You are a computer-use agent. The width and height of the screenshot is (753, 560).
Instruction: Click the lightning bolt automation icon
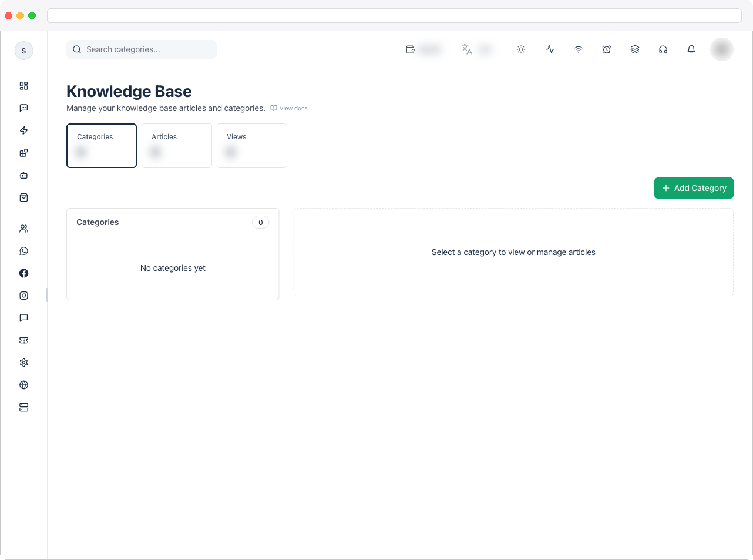coord(23,130)
